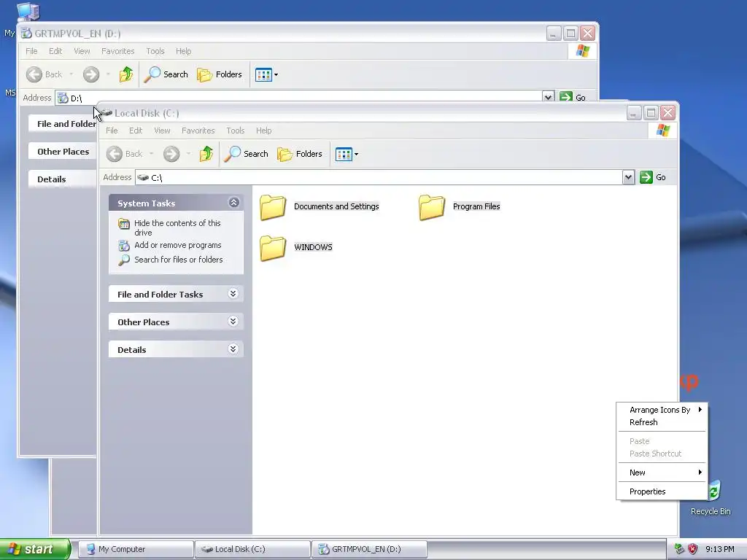Open Help menu in Local Disk (C:) window
Image resolution: width=747 pixels, height=560 pixels.
click(x=263, y=131)
